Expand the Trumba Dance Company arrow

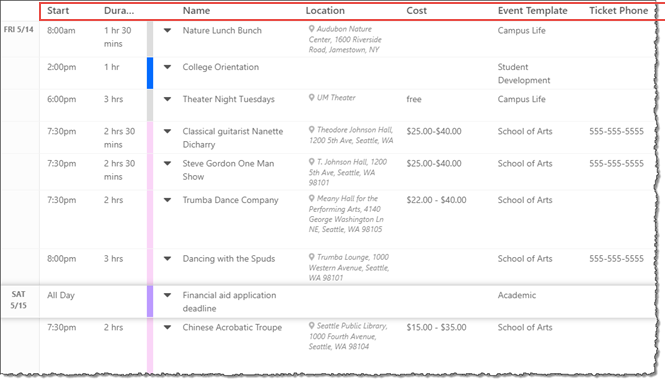tap(168, 200)
